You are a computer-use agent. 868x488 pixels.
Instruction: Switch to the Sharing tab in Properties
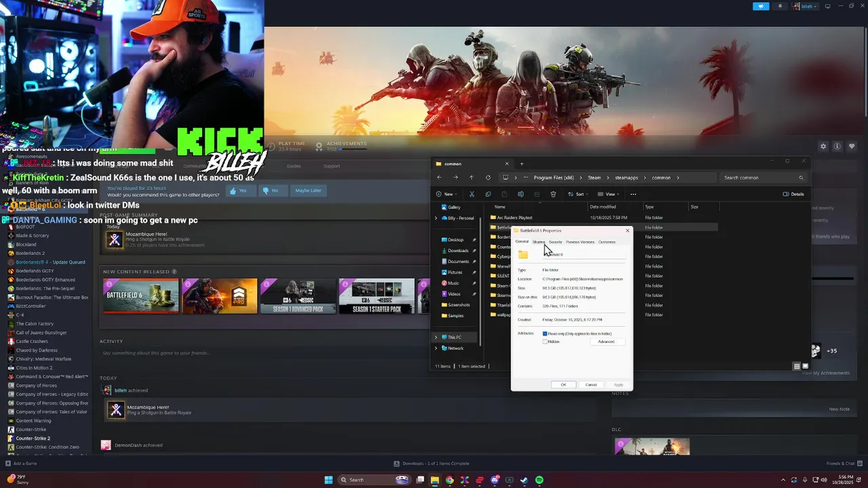(x=538, y=242)
